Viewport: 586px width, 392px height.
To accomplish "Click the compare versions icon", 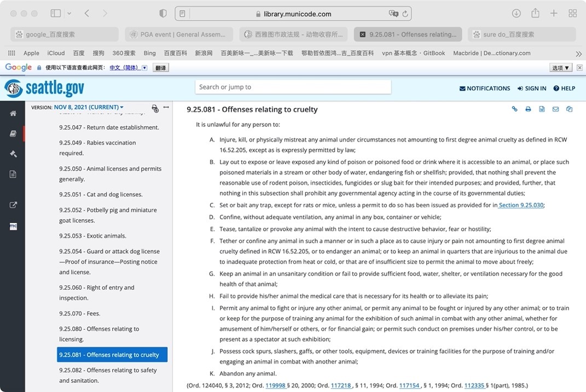I will coord(569,109).
